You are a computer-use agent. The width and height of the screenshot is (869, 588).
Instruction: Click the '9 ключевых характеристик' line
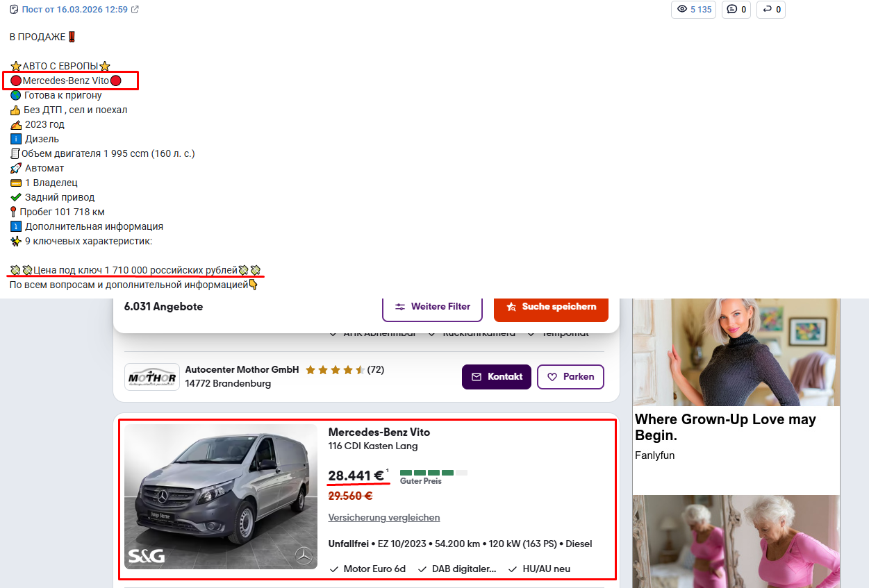click(81, 241)
